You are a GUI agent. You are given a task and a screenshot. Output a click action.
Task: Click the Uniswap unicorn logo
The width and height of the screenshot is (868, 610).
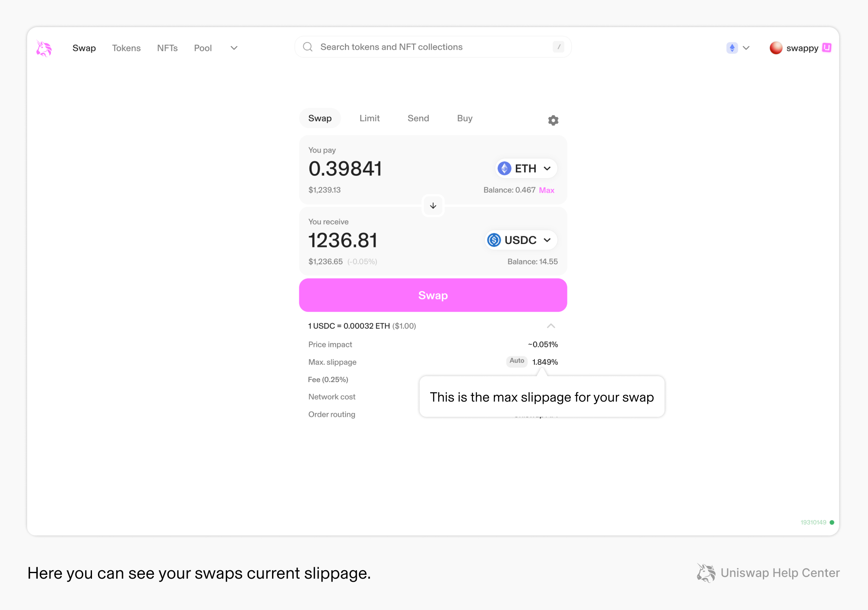44,48
